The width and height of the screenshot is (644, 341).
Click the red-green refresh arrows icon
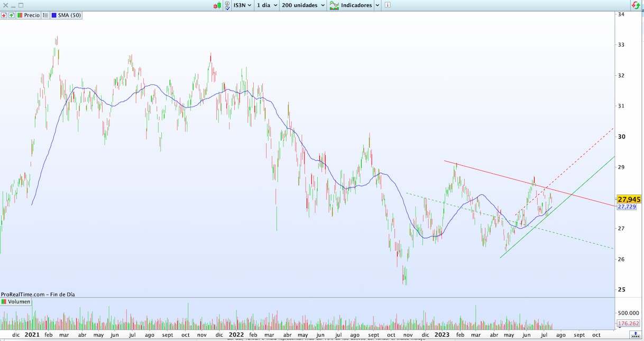pos(636,5)
